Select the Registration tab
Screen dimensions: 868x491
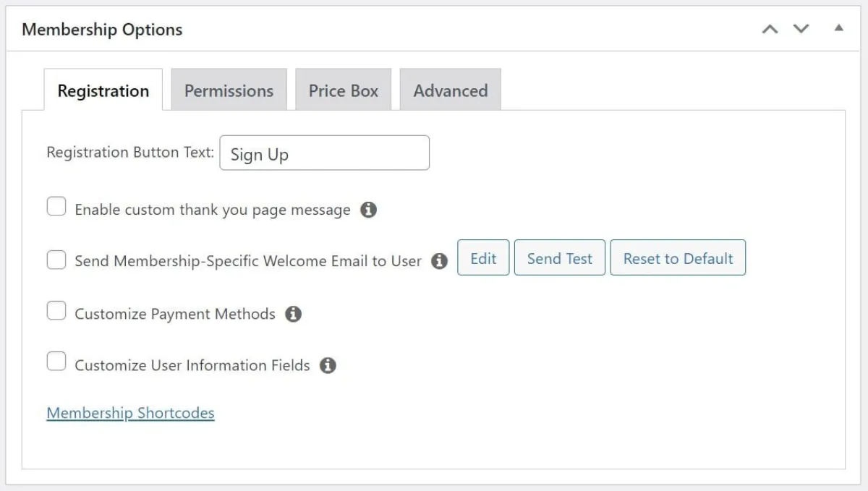click(103, 90)
